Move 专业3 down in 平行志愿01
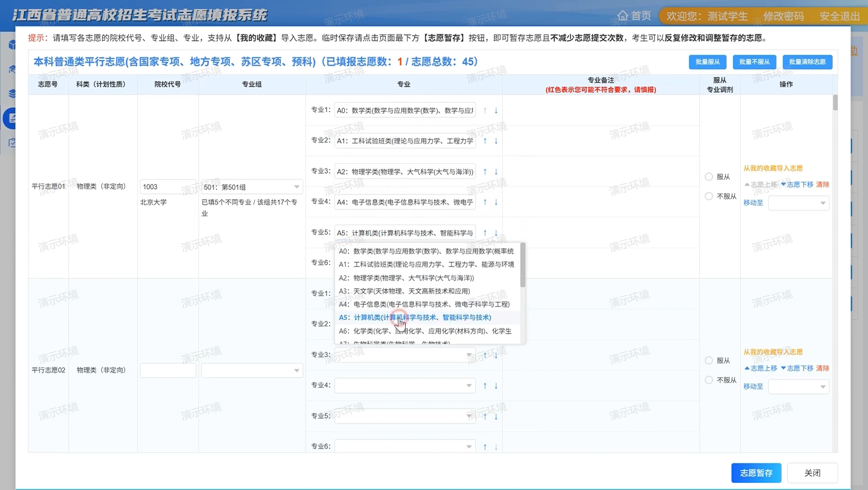Screen dimensions: 868x490 [x=496, y=172]
